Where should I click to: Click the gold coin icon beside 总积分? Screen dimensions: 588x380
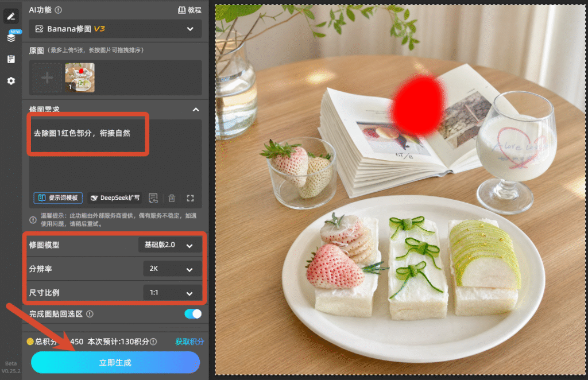[30, 342]
